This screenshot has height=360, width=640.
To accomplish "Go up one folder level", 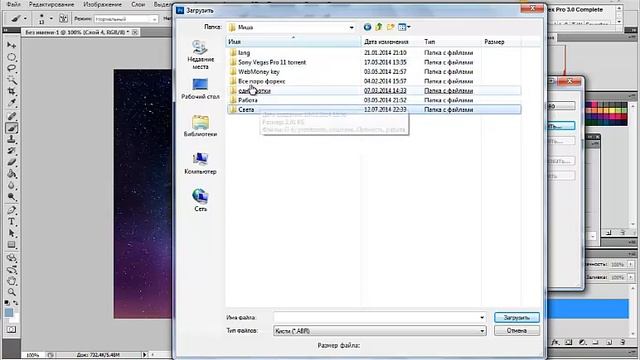I will coord(379,27).
